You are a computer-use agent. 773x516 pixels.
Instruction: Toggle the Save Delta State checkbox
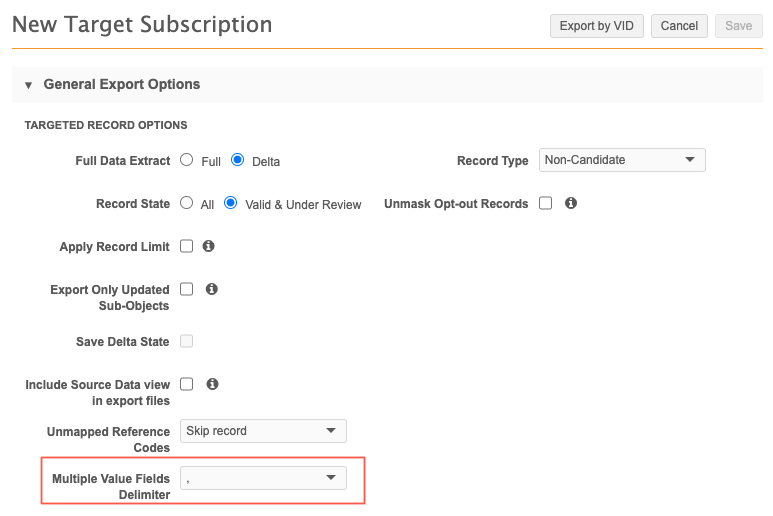point(187,341)
